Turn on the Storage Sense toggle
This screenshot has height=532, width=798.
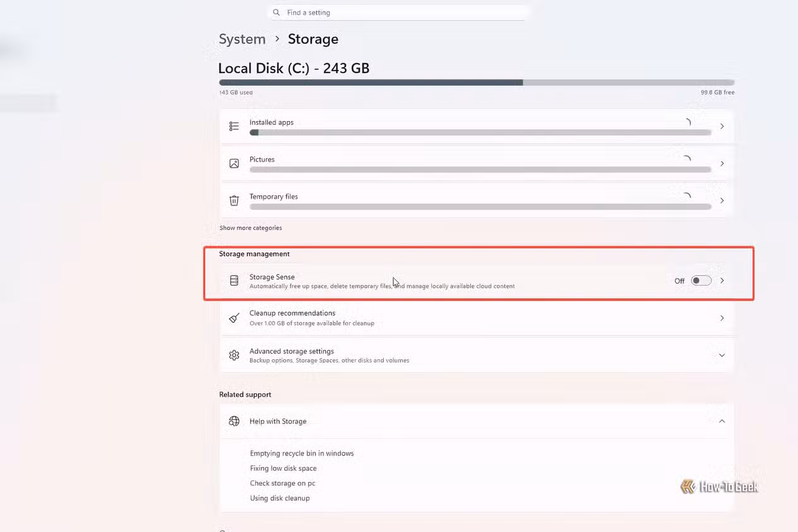pos(701,280)
